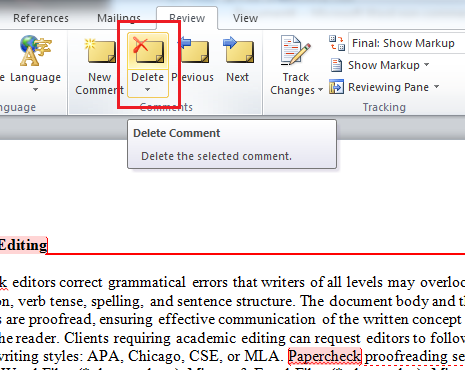Open the Show Markup dropdown arrow
This screenshot has width=465, height=370.
click(x=427, y=65)
